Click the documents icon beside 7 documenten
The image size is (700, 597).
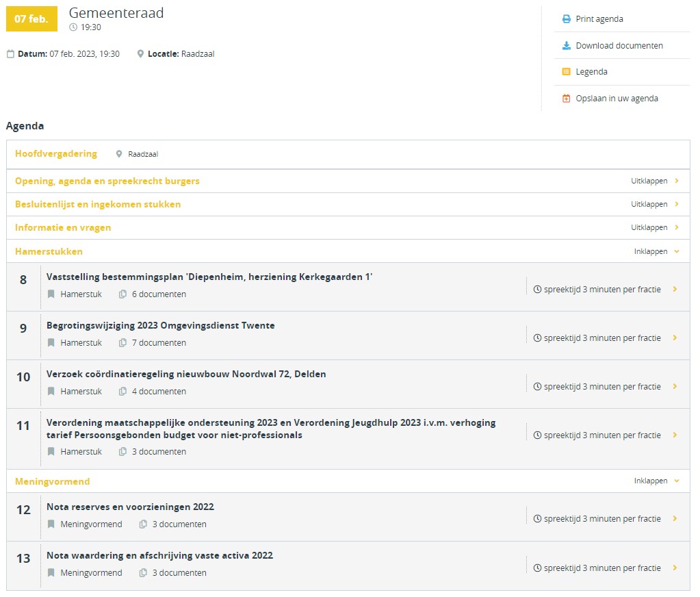coord(122,343)
